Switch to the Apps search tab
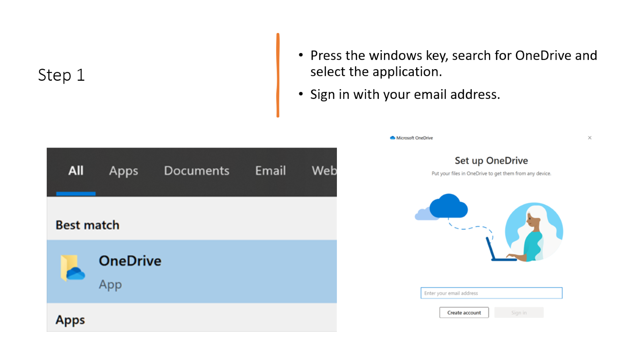Screen dimensions: 644x363 (x=124, y=171)
